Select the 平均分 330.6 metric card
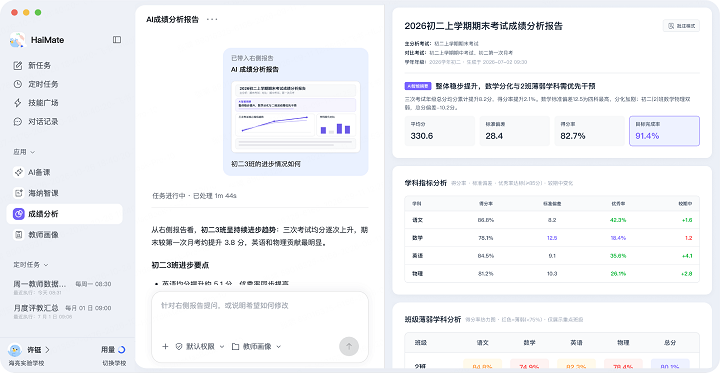Screen dimensions: 720x373 point(439,131)
